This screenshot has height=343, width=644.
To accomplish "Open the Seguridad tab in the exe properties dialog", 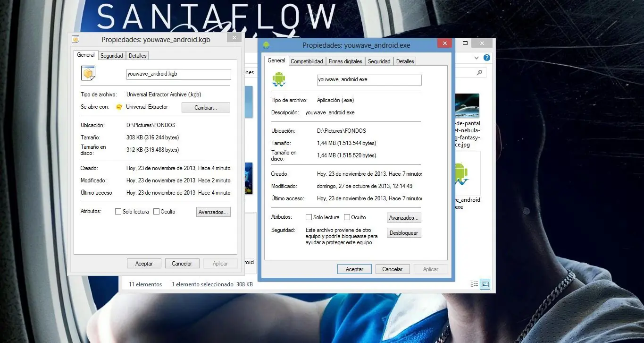I will click(x=379, y=61).
